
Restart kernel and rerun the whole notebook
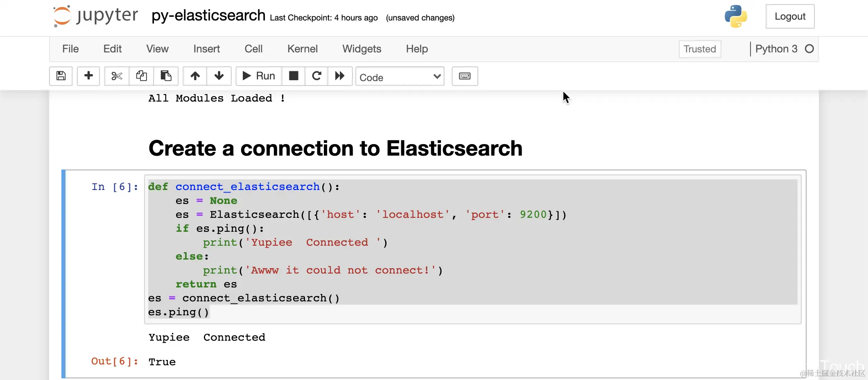[x=340, y=76]
